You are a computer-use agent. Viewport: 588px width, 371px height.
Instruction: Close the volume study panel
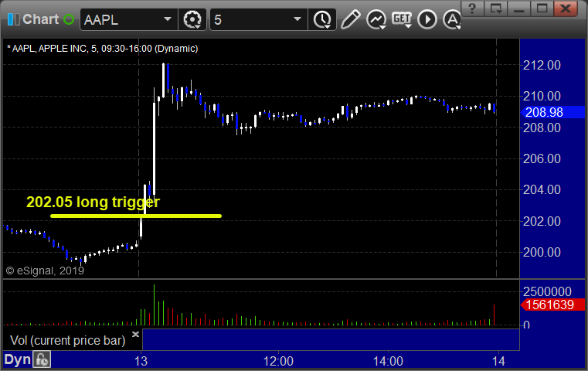click(136, 334)
